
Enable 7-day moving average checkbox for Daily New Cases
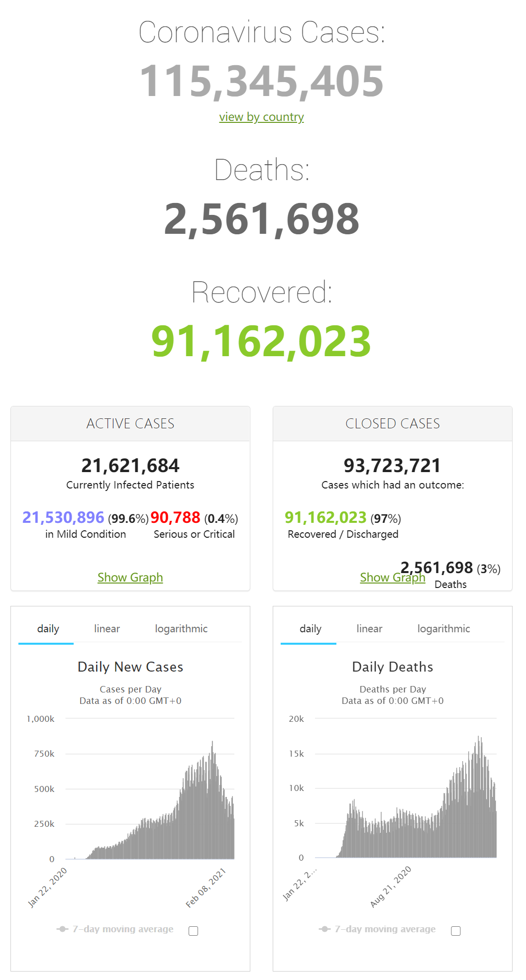[x=194, y=931]
